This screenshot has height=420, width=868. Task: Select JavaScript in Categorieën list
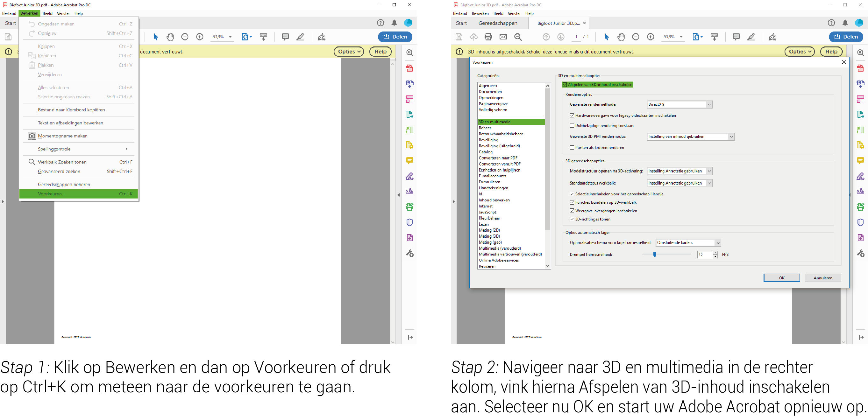click(487, 212)
